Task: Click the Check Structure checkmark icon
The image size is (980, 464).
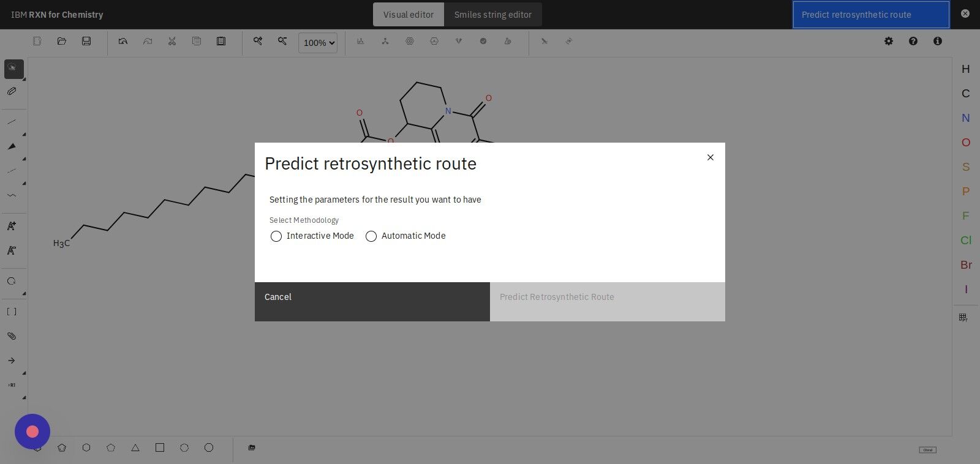Action: [x=483, y=41]
